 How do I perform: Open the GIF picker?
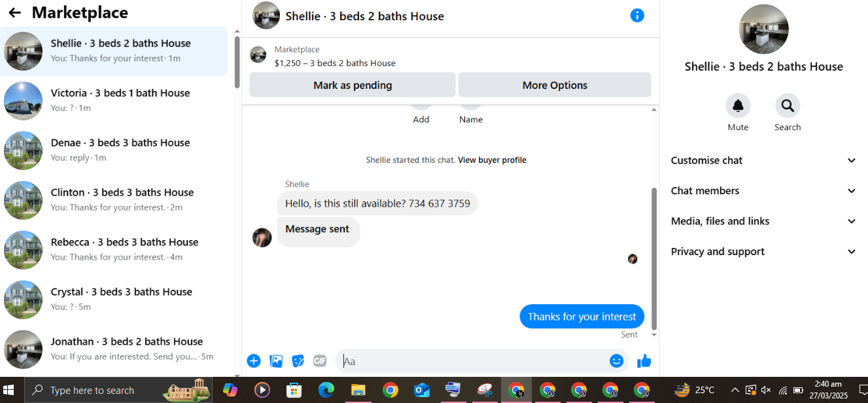point(320,361)
